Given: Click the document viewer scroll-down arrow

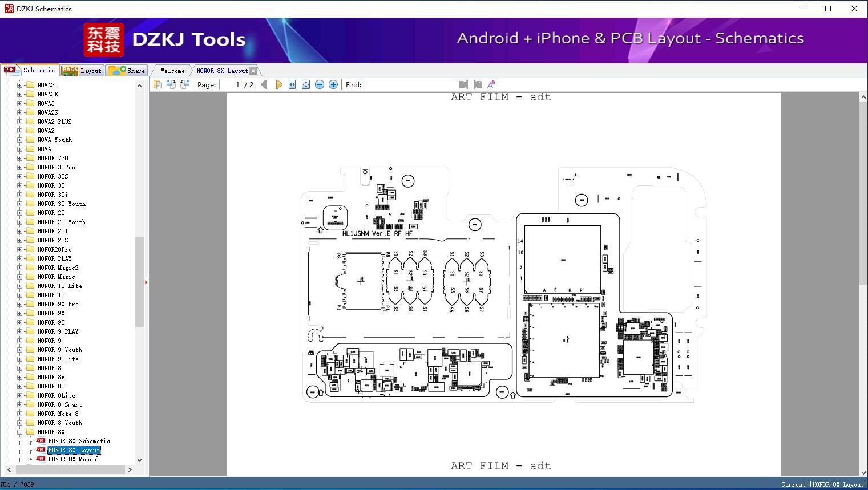Looking at the screenshot, I should point(863,472).
